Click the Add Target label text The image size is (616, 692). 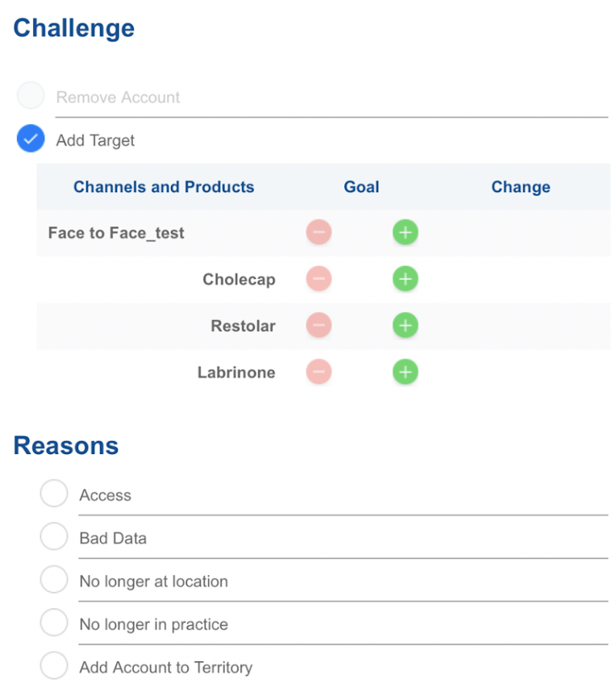[95, 140]
